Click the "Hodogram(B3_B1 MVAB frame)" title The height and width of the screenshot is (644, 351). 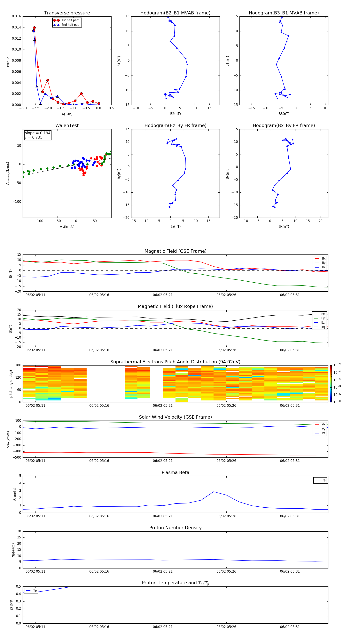[284, 13]
